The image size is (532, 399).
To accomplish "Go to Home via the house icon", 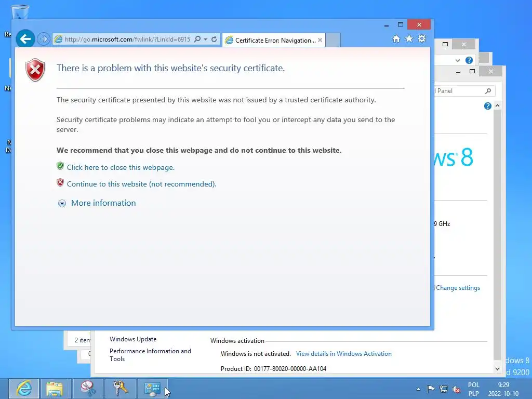I will pyautogui.click(x=396, y=39).
